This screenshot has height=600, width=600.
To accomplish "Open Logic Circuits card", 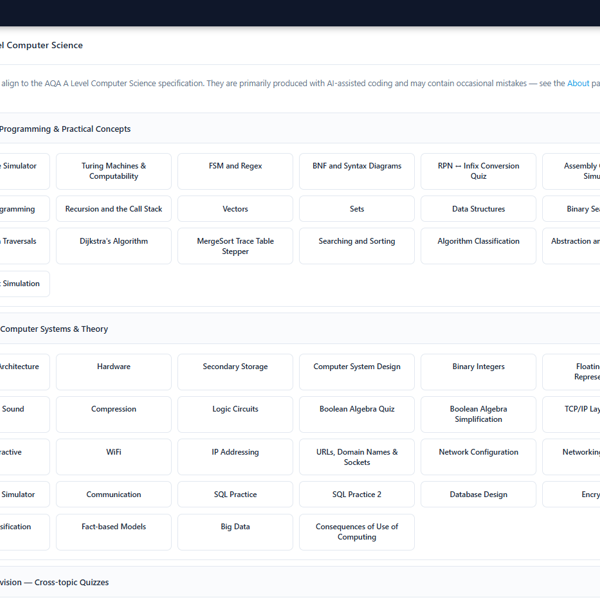I will (235, 414).
